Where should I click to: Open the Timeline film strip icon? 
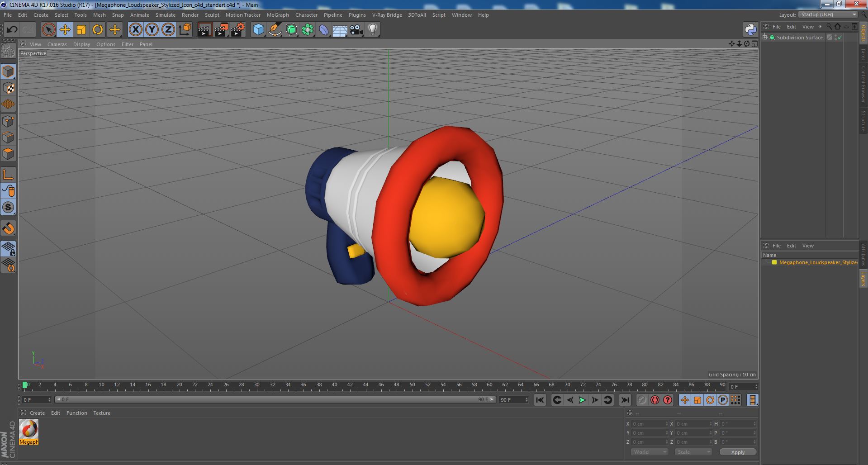click(752, 400)
